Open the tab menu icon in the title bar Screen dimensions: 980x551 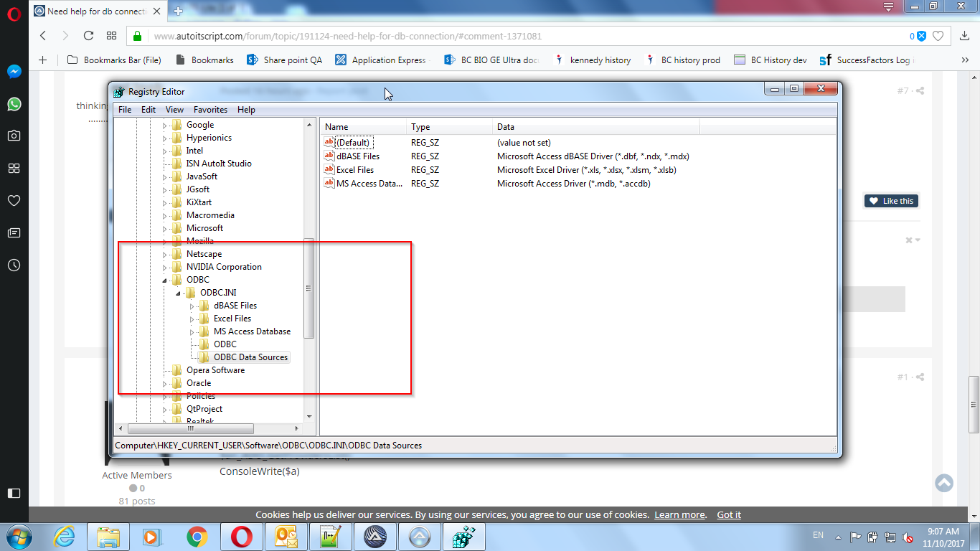[888, 7]
